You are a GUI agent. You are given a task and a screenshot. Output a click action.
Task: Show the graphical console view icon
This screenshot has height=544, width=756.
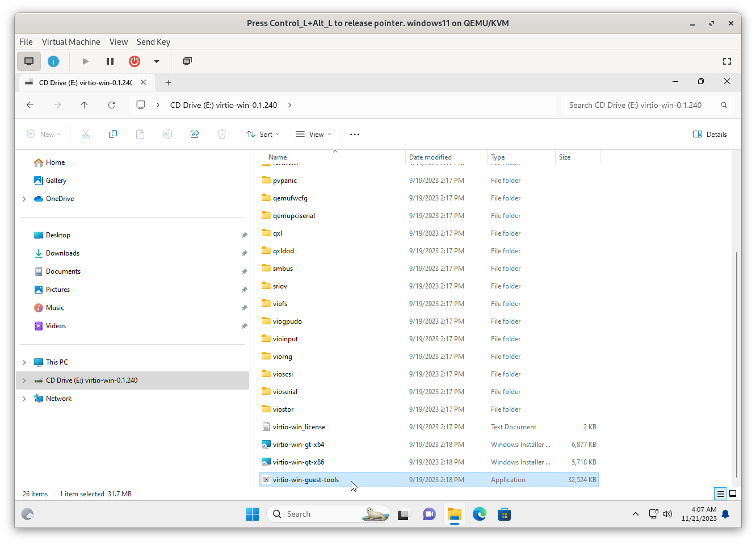(29, 61)
